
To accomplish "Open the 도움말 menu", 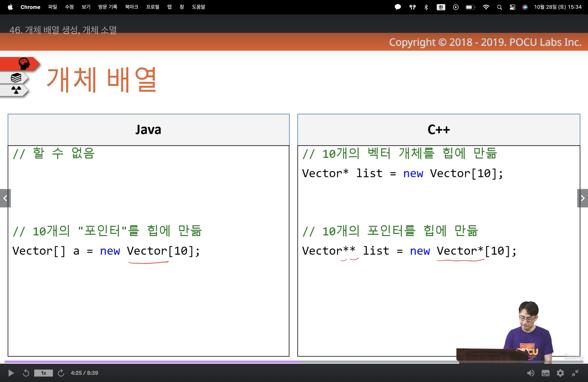I will [x=198, y=7].
